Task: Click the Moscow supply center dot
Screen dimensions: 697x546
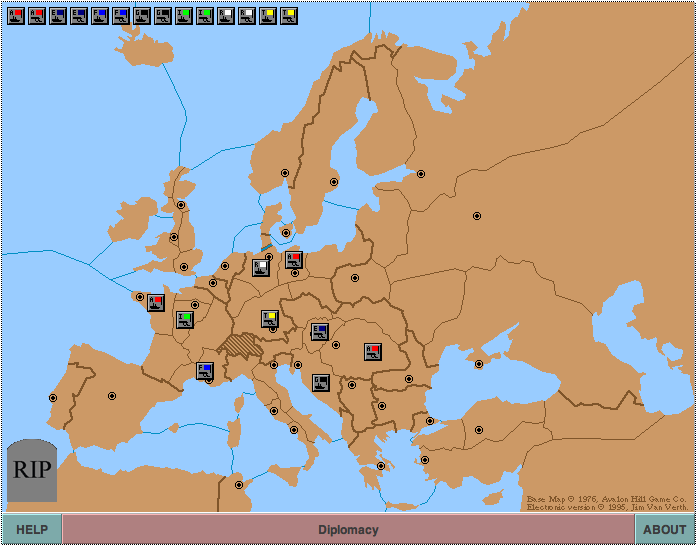Action: (x=477, y=216)
